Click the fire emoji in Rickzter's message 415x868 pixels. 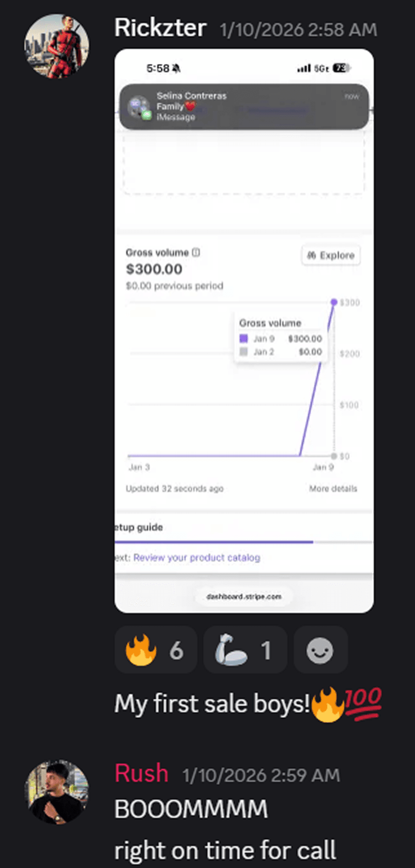point(328,703)
